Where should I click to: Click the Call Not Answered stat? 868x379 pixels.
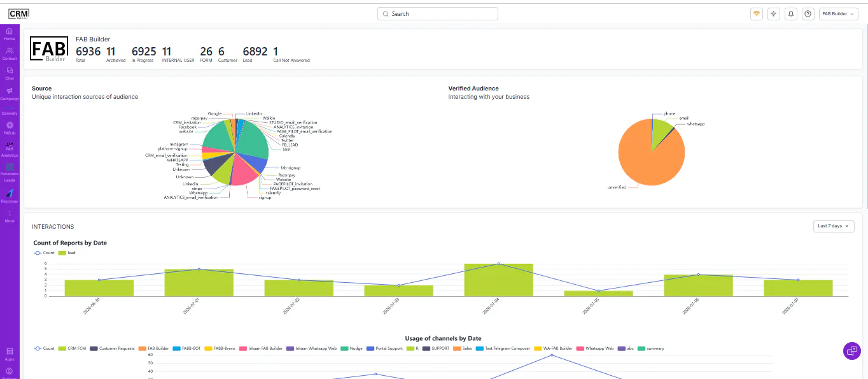[x=291, y=54]
